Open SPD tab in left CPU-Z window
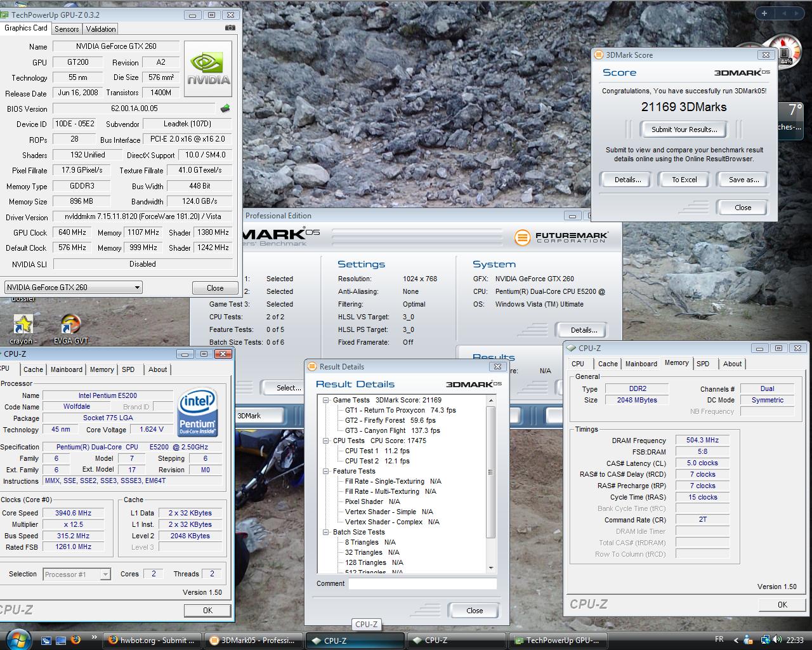Image resolution: width=812 pixels, height=650 pixels. (128, 369)
